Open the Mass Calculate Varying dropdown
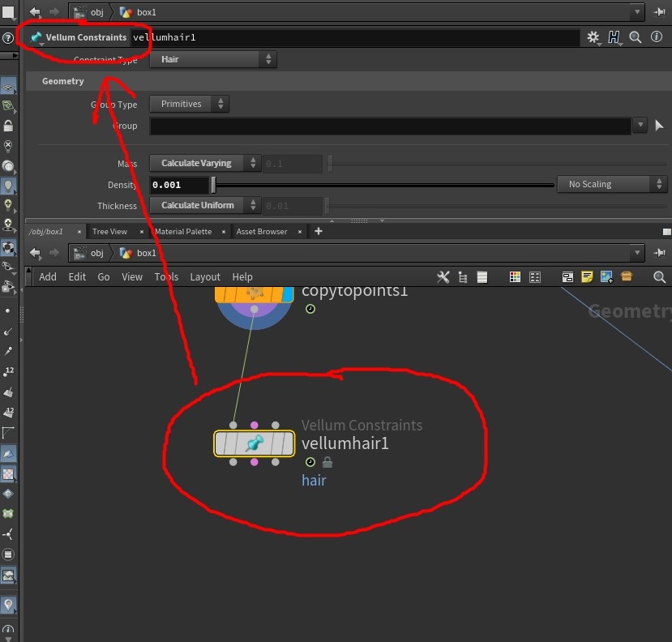 coord(205,163)
